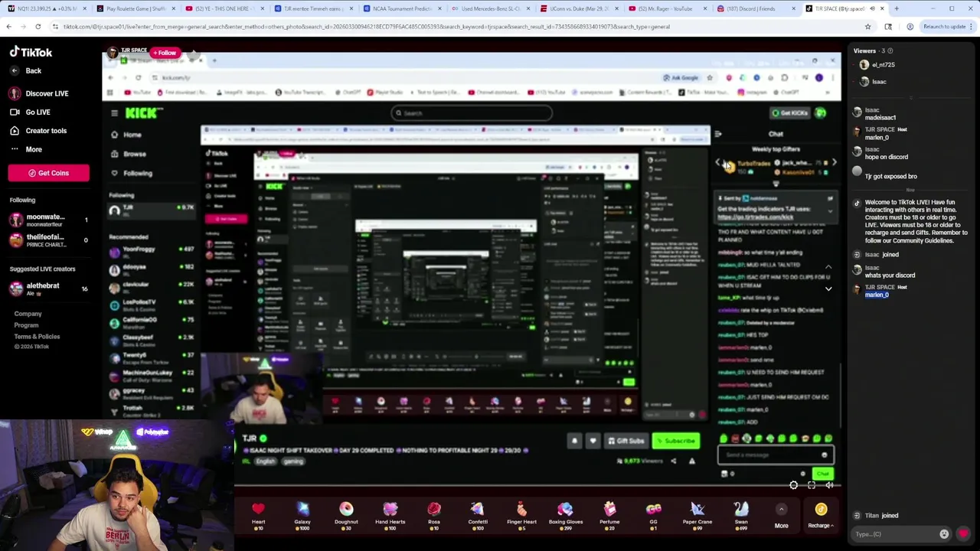
Task: Toggle mute with the volume speaker icon
Action: (x=829, y=485)
